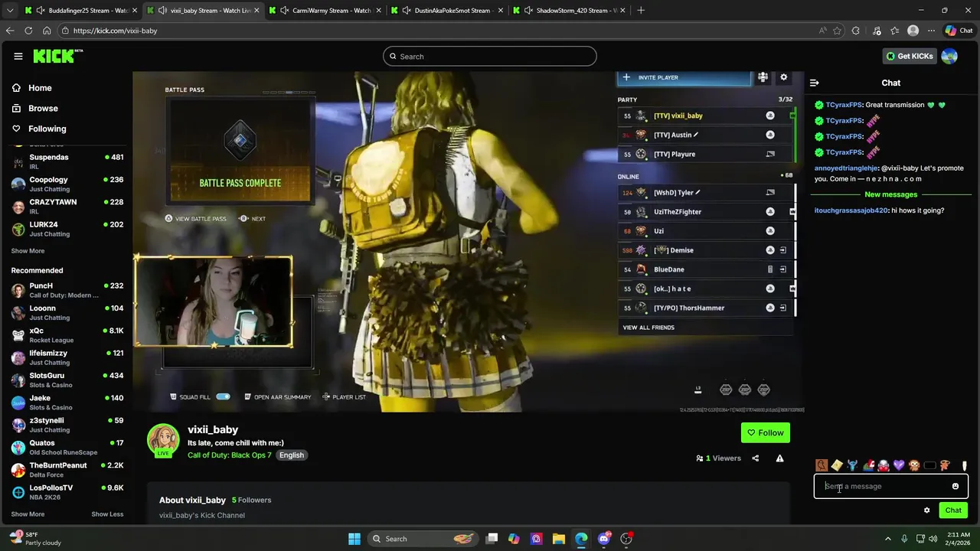Share the vixii_baby stream

755,458
